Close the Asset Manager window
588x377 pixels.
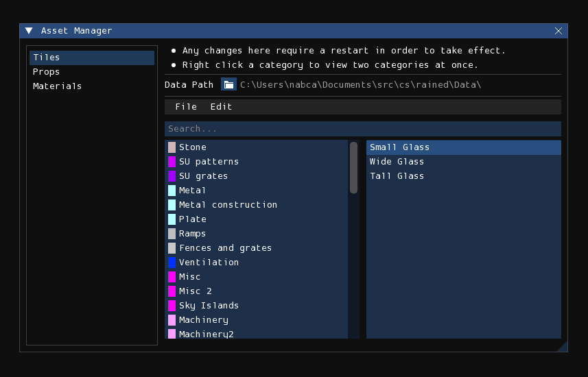point(558,31)
